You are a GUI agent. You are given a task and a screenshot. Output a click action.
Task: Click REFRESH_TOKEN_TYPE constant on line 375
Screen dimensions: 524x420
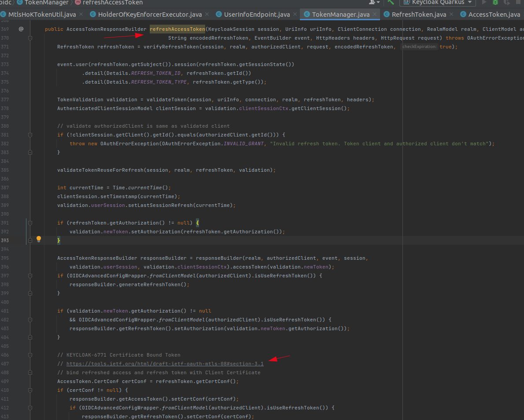pyautogui.click(x=159, y=82)
